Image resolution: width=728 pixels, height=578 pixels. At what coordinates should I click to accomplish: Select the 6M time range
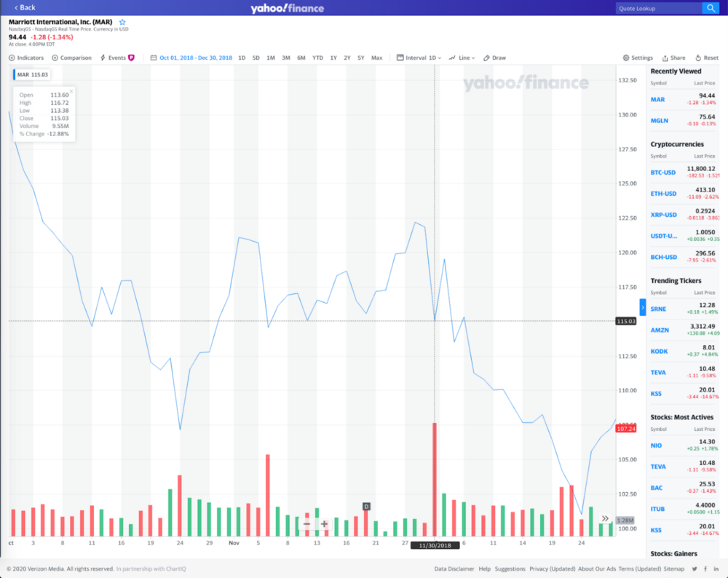click(301, 58)
